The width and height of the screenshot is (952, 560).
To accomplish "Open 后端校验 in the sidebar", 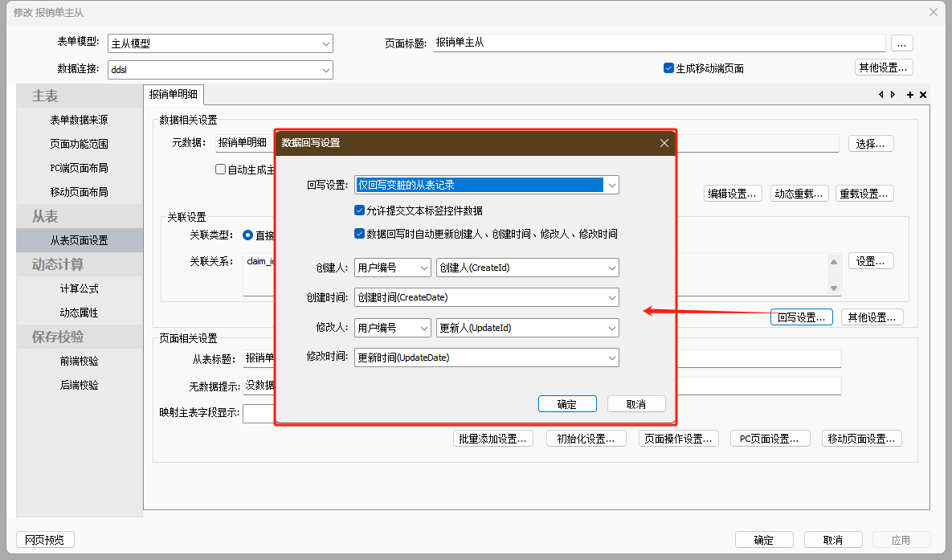I will [x=79, y=385].
